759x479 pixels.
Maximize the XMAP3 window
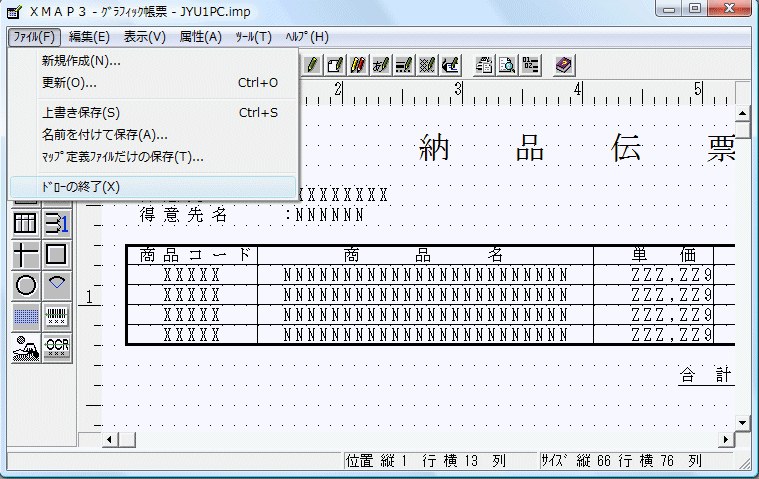(695, 8)
